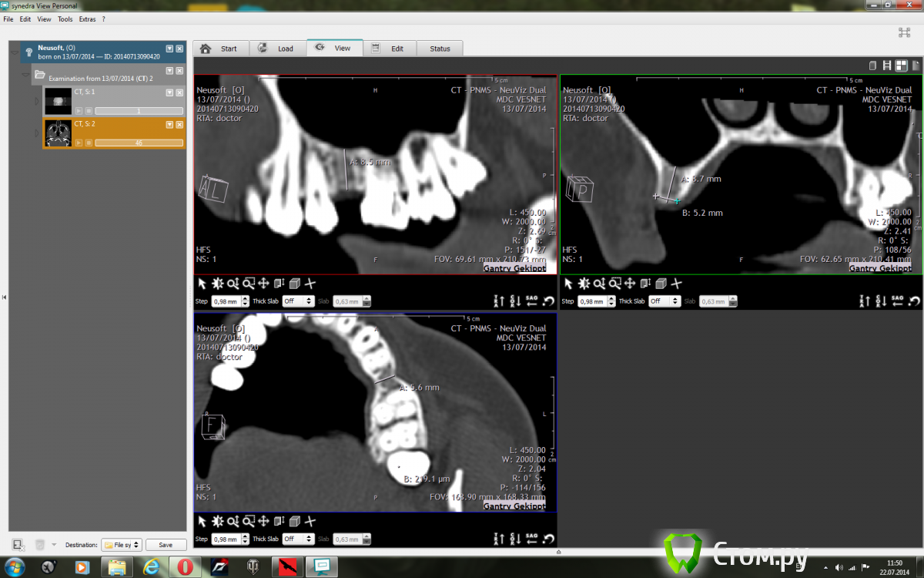
Task: Open the Destination File system dropdown
Action: (122, 545)
